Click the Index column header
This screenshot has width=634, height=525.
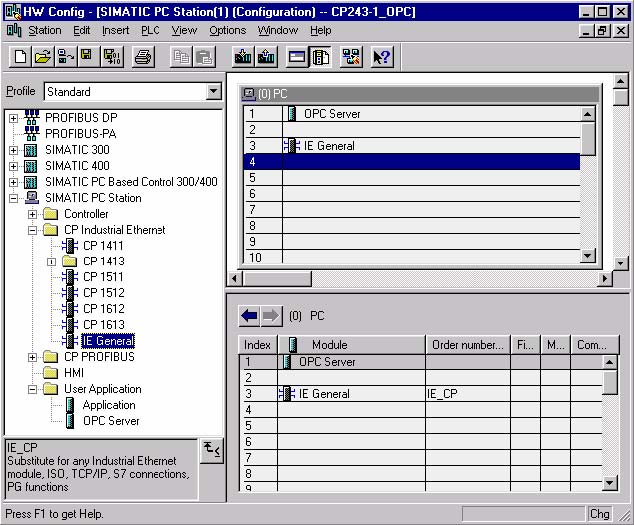[257, 345]
